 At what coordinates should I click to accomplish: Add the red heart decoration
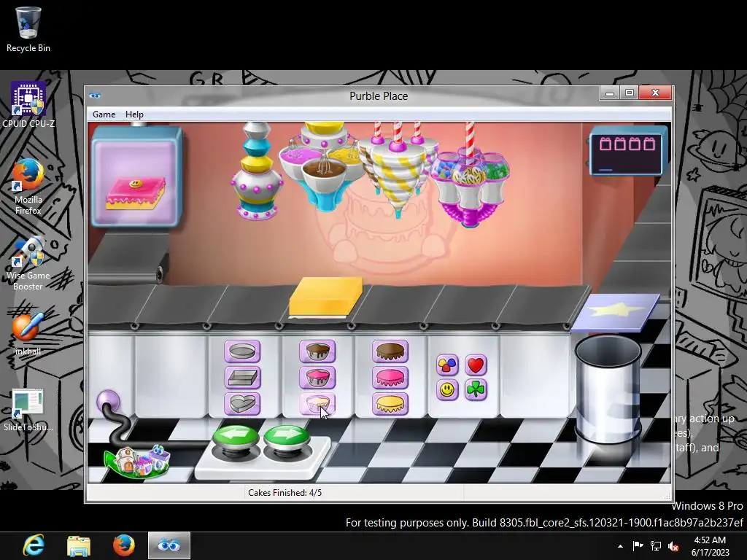pyautogui.click(x=476, y=365)
